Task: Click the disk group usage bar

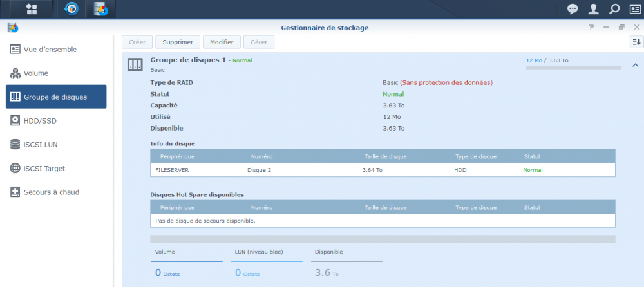Action: pos(573,68)
